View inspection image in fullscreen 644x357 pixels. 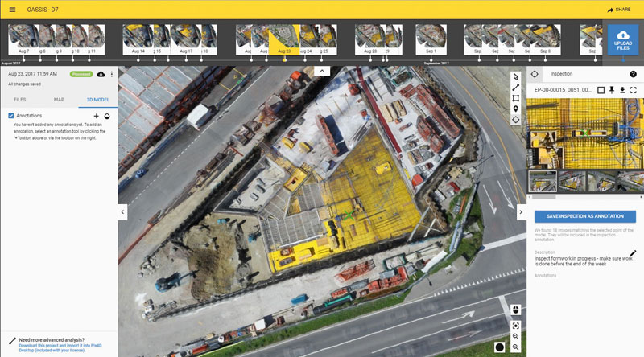pyautogui.click(x=634, y=89)
